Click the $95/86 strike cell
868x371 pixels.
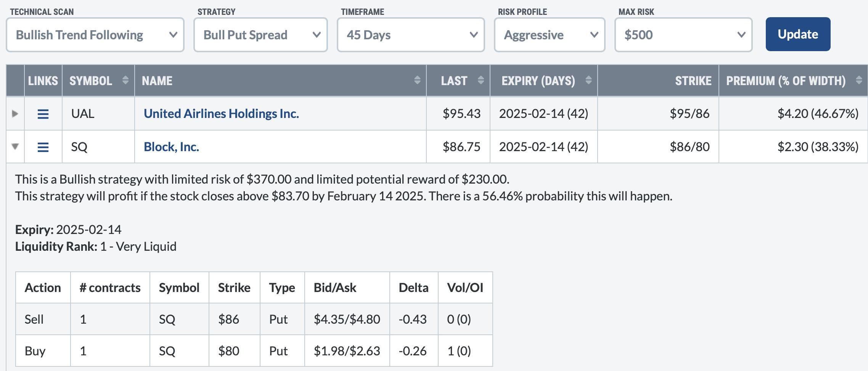[x=658, y=113]
